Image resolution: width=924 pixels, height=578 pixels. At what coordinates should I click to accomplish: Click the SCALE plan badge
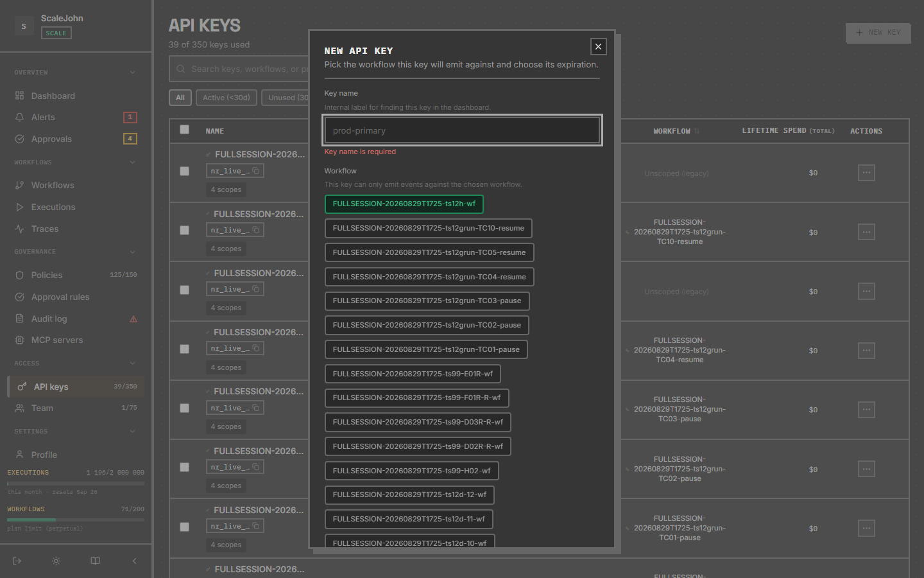[x=56, y=33]
